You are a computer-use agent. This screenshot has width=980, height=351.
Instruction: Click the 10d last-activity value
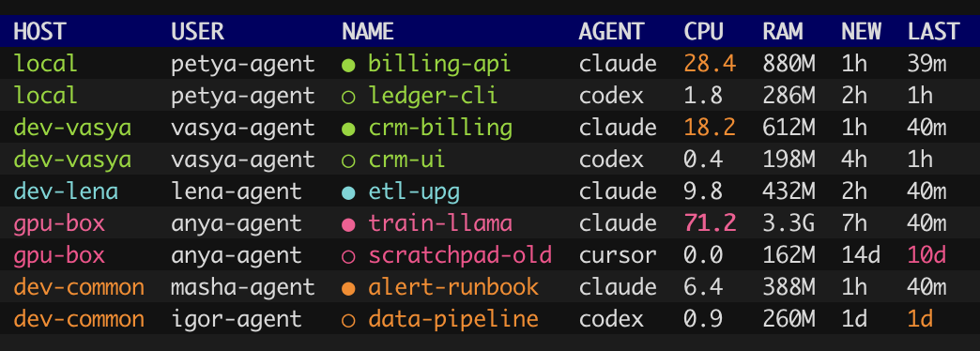(x=926, y=255)
